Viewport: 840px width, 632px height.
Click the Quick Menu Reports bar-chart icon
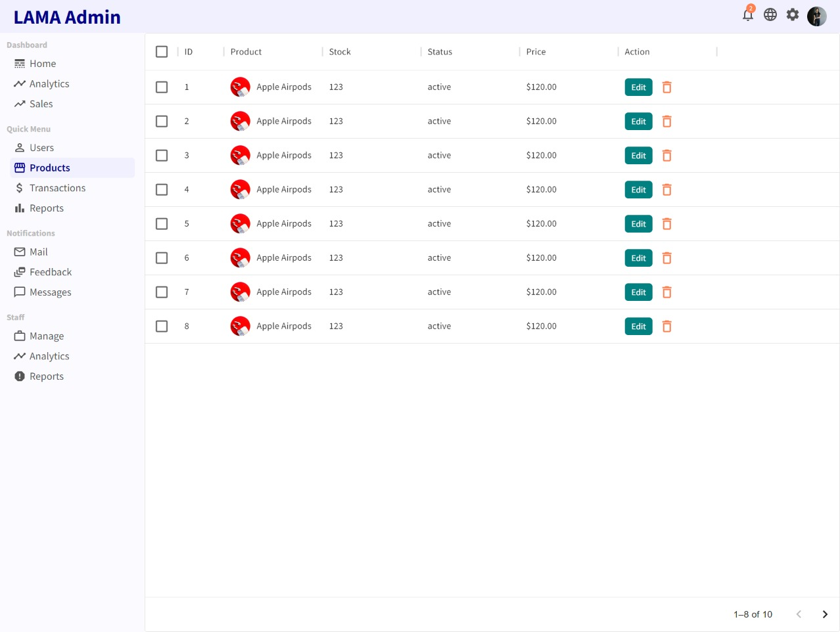pyautogui.click(x=20, y=208)
